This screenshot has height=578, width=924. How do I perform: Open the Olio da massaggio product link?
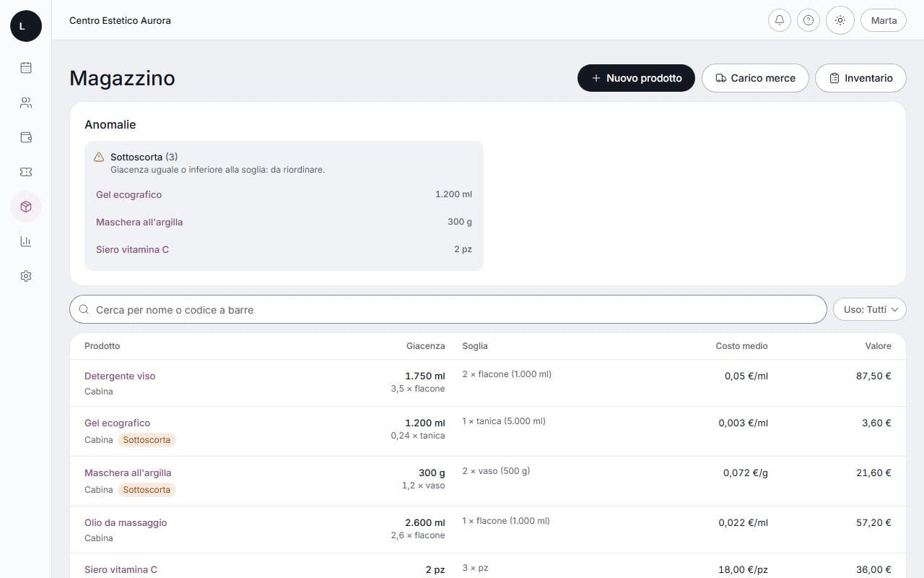126,522
